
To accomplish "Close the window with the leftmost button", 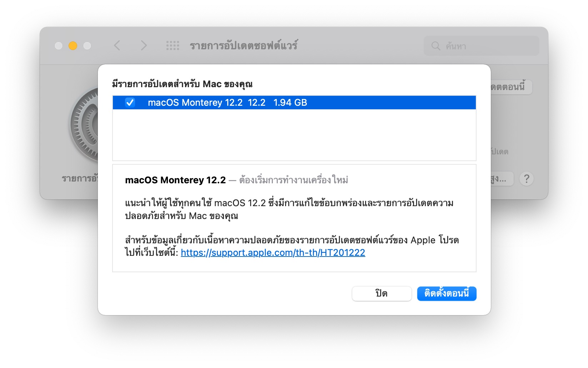I will [59, 46].
